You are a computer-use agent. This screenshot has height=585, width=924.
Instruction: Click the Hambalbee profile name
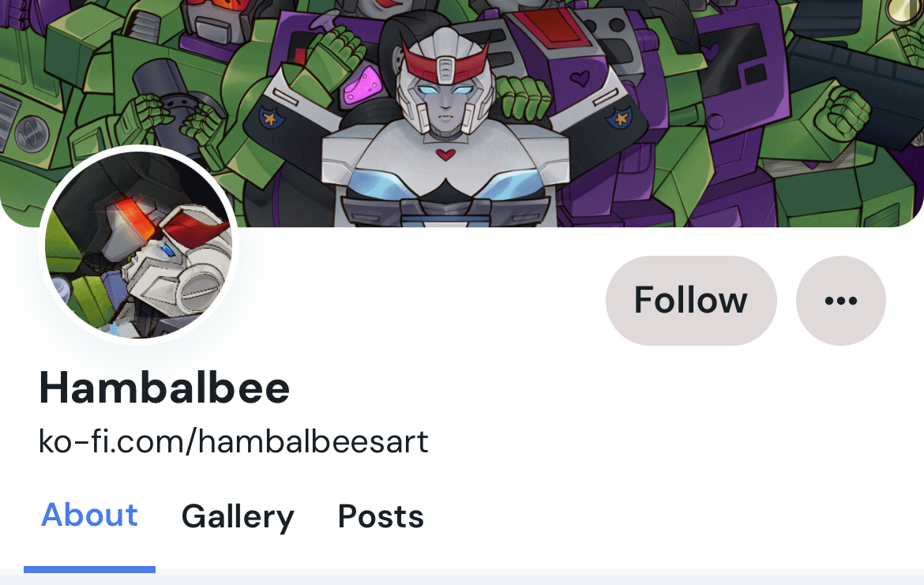[x=164, y=388]
